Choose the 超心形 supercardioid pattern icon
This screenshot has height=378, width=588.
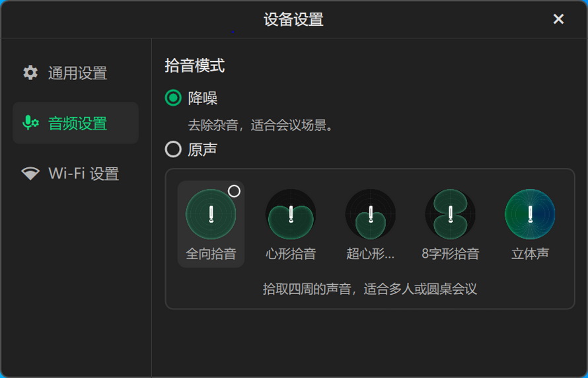(x=371, y=214)
